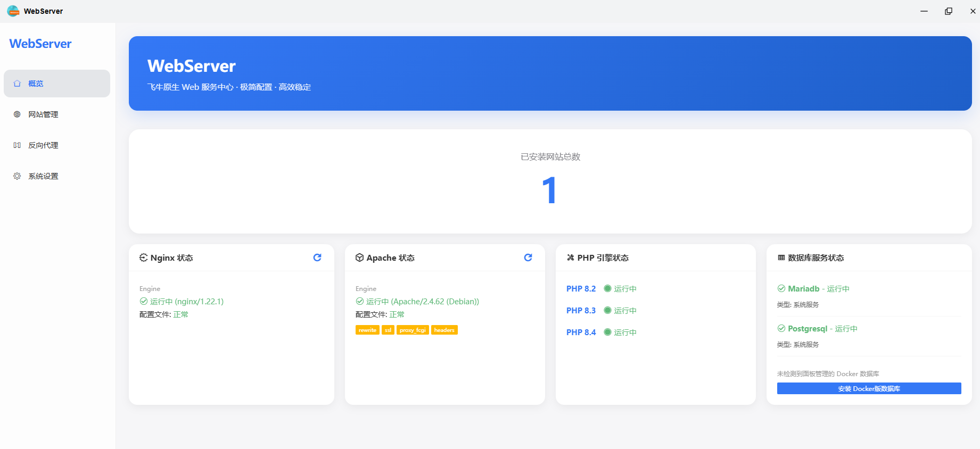The image size is (980, 449).
Task: Maximize the WebServer window
Action: pyautogui.click(x=949, y=11)
